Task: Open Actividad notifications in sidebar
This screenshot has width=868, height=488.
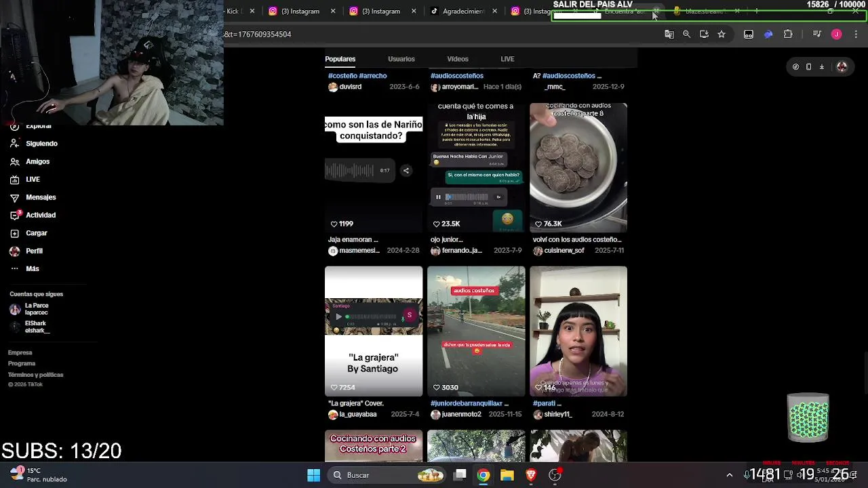Action: (33, 215)
